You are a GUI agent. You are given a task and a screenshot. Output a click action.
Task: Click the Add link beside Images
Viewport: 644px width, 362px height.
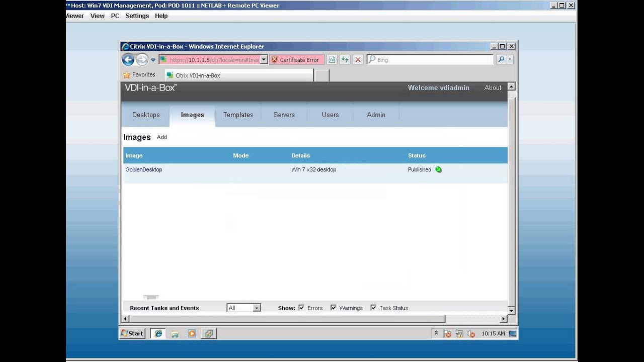[162, 137]
